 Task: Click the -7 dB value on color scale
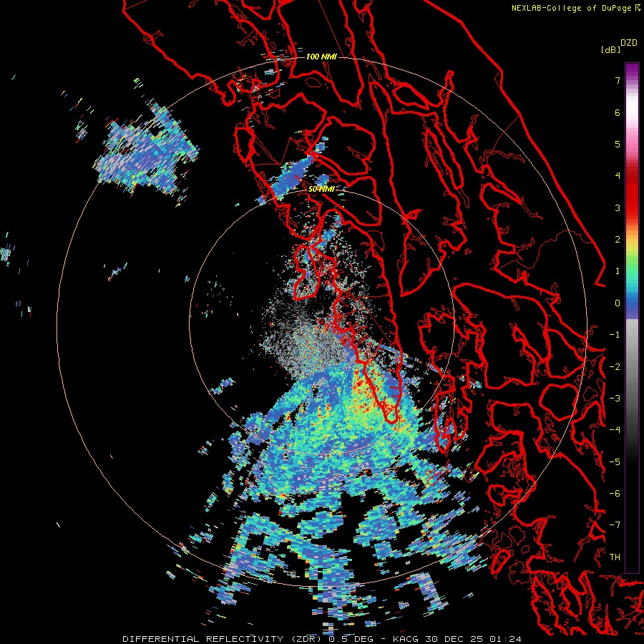click(615, 525)
